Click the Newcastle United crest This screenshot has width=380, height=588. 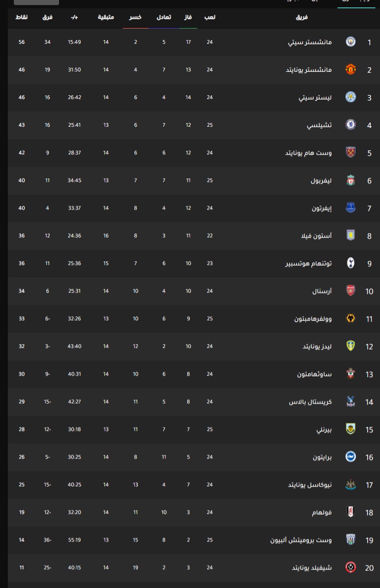click(x=351, y=484)
